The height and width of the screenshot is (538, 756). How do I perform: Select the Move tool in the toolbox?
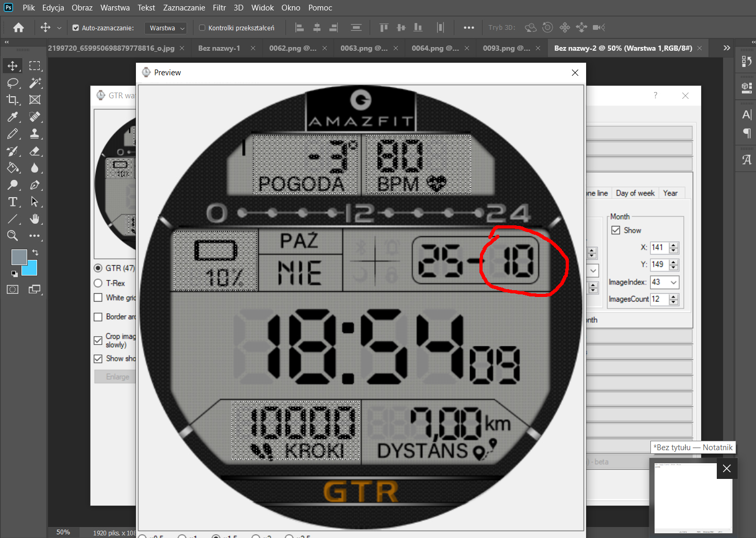click(13, 66)
